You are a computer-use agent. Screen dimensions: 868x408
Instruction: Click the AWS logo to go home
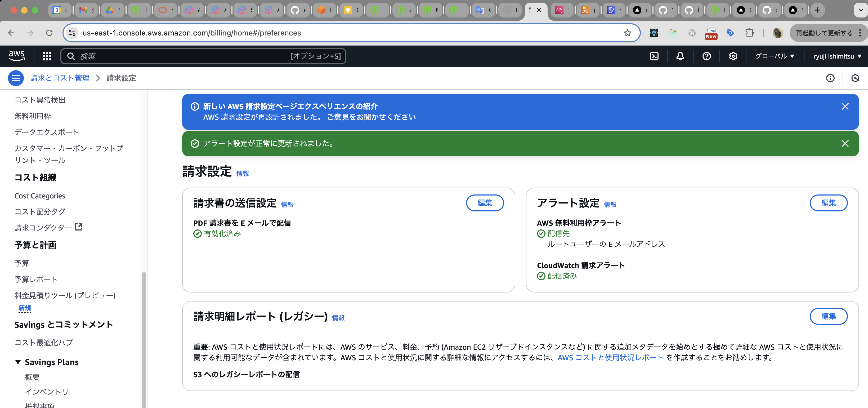point(16,56)
